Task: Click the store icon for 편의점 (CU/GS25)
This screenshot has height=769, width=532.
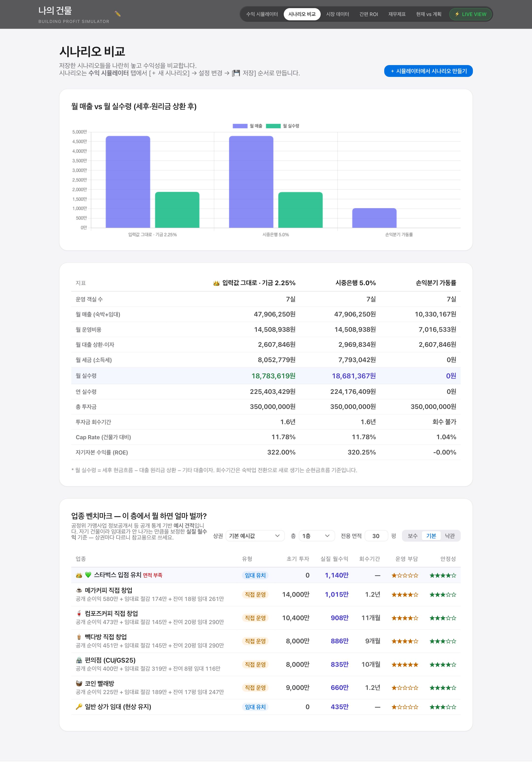Action: pyautogui.click(x=79, y=660)
